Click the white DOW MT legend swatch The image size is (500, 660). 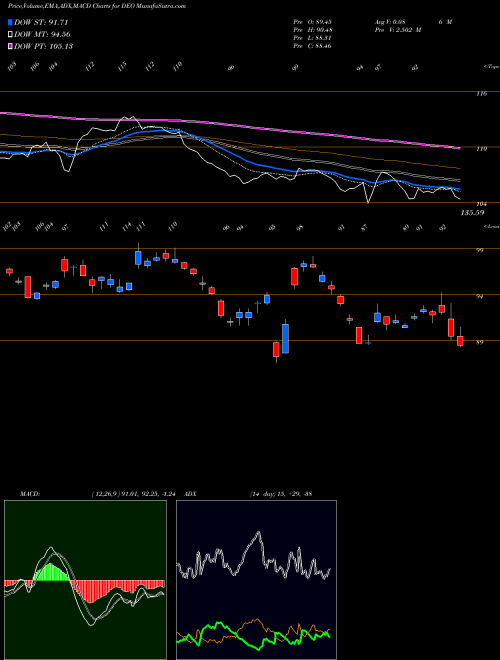11,35
